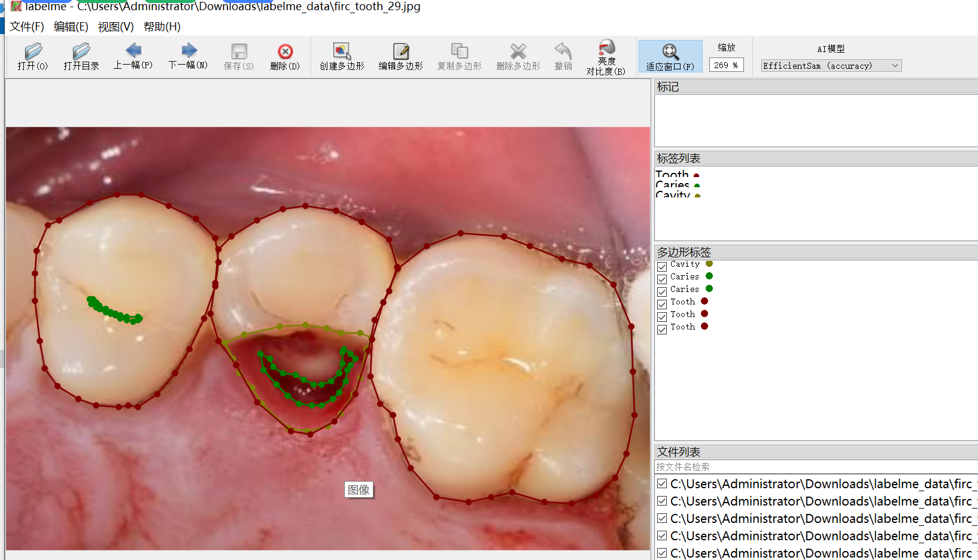The image size is (978, 560).
Task: Open the 文件(F) menu
Action: click(27, 27)
